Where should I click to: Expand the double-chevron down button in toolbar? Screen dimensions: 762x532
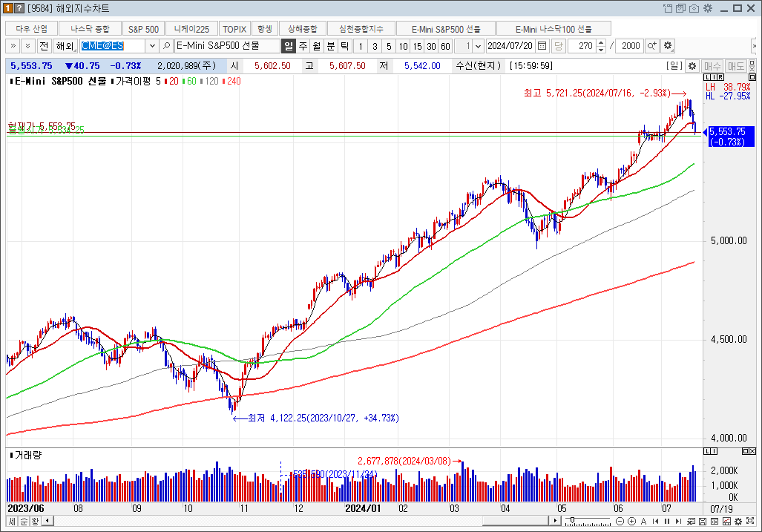click(x=27, y=46)
